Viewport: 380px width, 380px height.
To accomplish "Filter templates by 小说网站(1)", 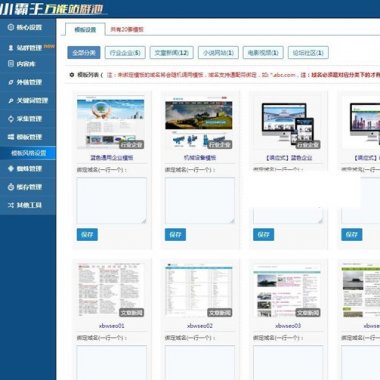I will pyautogui.click(x=218, y=53).
